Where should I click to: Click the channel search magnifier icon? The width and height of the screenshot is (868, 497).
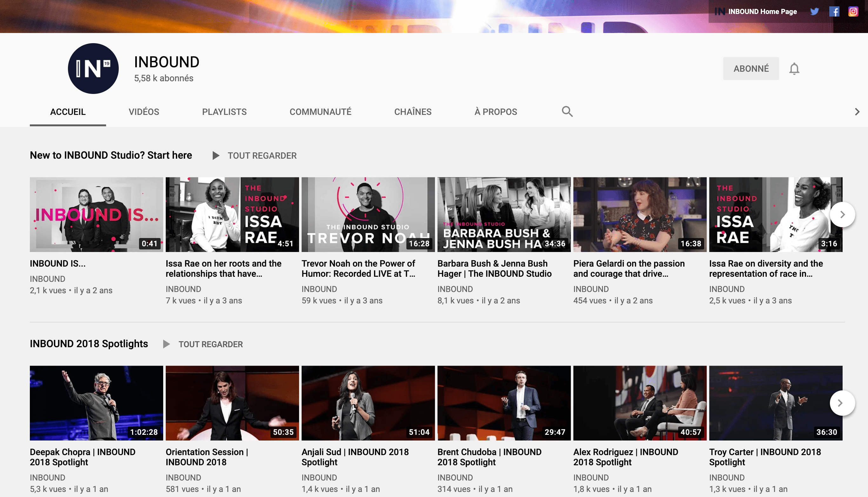pos(568,112)
